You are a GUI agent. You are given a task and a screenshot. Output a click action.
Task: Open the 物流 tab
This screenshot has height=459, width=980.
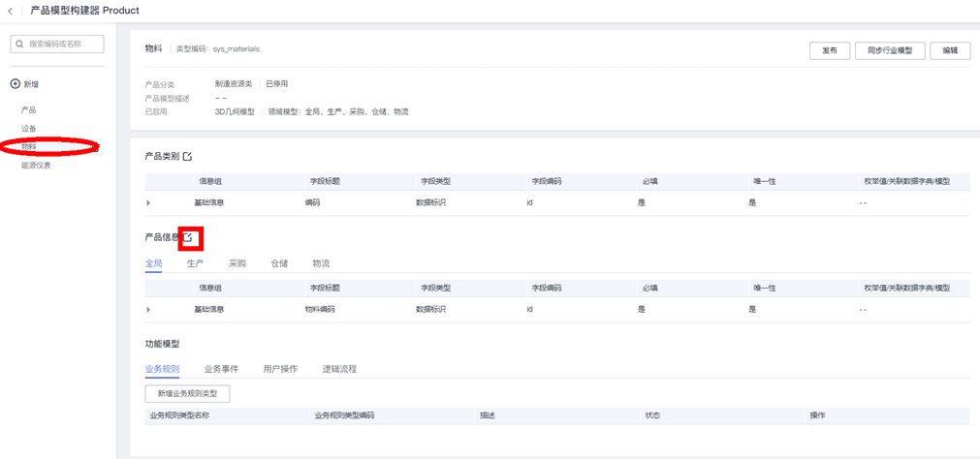(x=321, y=263)
